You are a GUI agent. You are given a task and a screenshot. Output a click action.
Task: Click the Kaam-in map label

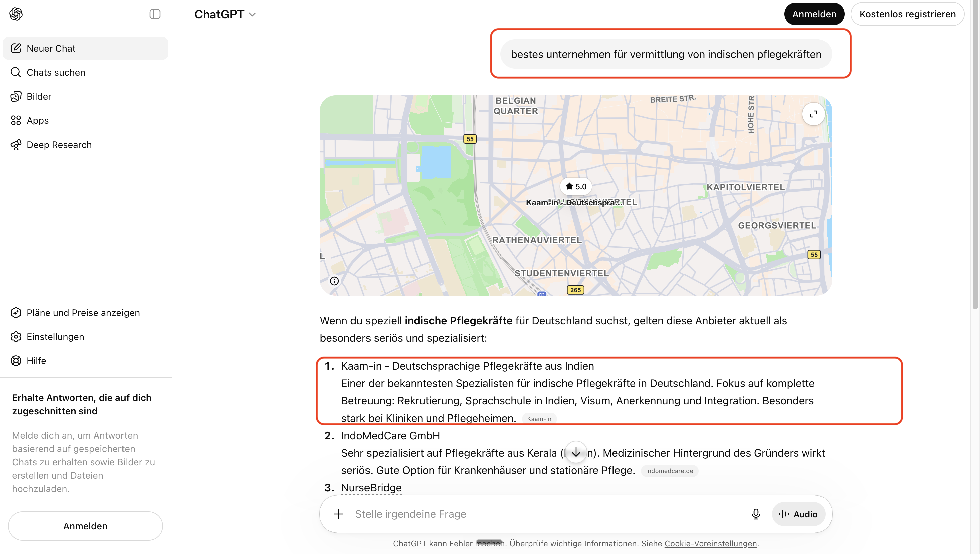[574, 203]
